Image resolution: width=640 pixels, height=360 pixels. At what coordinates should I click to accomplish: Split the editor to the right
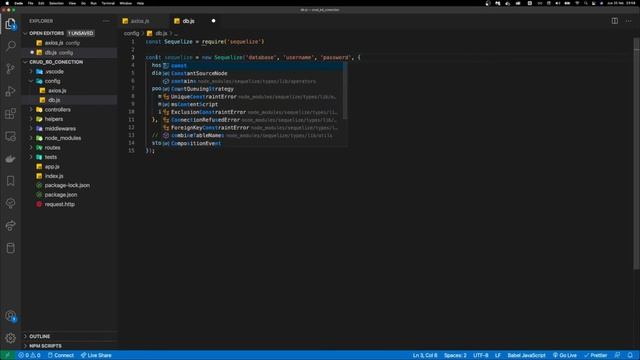[x=615, y=21]
